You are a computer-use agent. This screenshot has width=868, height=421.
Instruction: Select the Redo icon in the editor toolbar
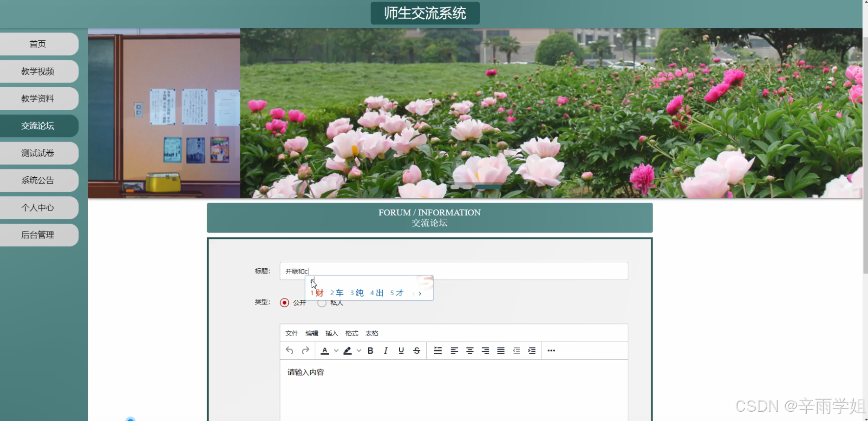pos(305,350)
